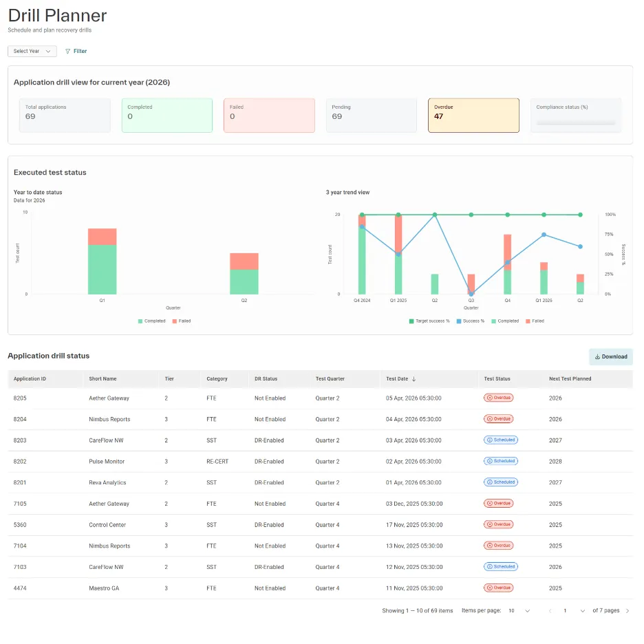The width and height of the screenshot is (644, 644).
Task: Click the Scheduled badge for application 7103
Action: click(x=501, y=567)
